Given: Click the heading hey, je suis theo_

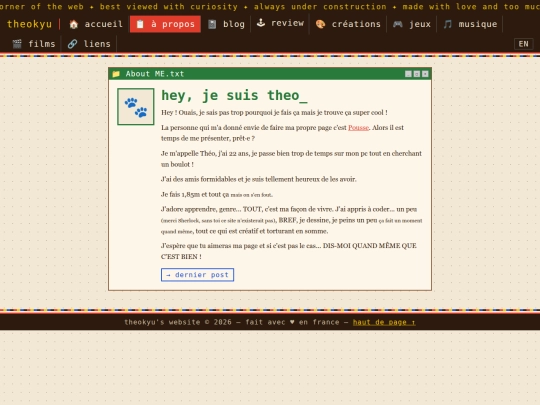Looking at the screenshot, I should pyautogui.click(x=234, y=95).
